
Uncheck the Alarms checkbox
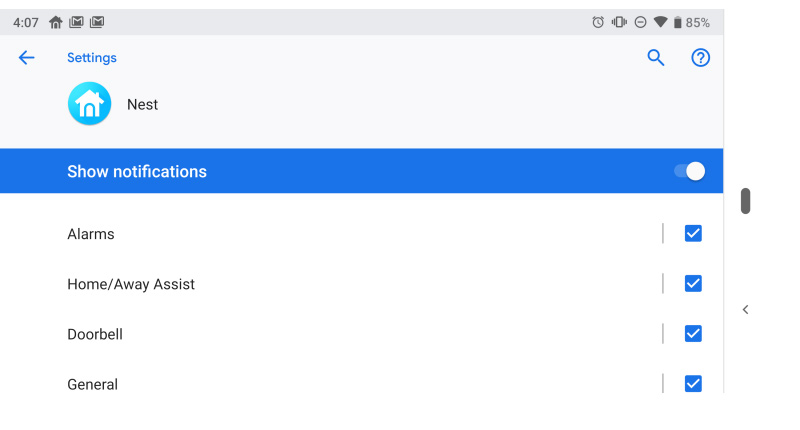click(693, 234)
